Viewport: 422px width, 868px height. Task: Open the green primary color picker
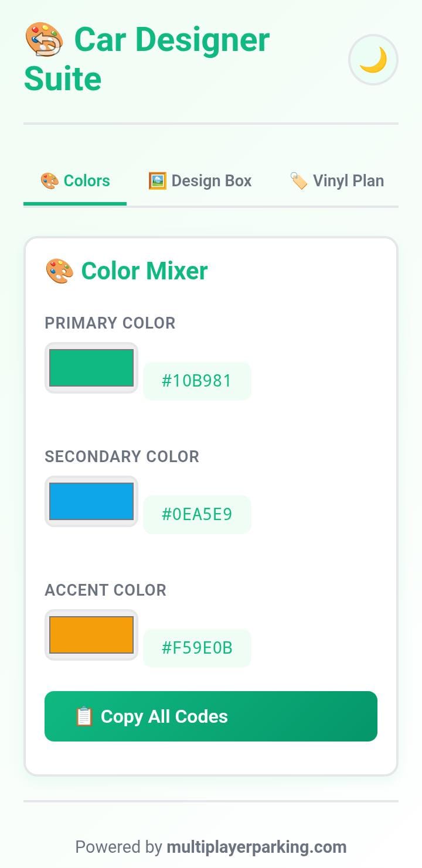point(91,368)
